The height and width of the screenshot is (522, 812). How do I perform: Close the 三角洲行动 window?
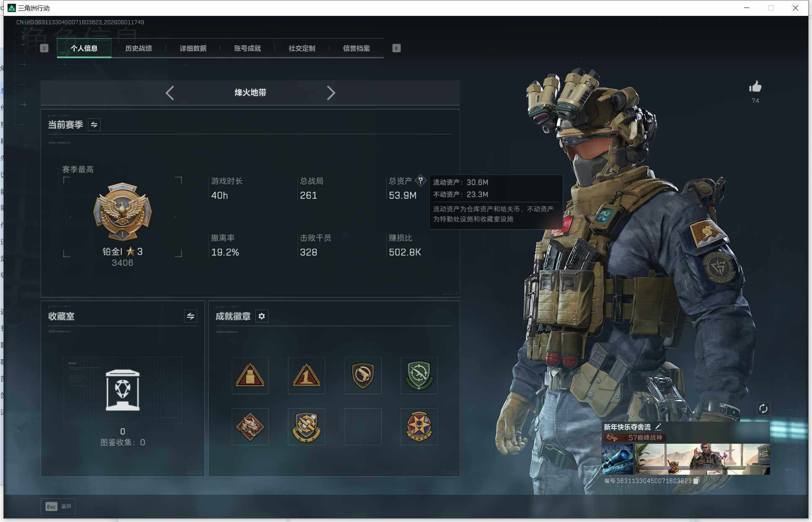tap(795, 8)
